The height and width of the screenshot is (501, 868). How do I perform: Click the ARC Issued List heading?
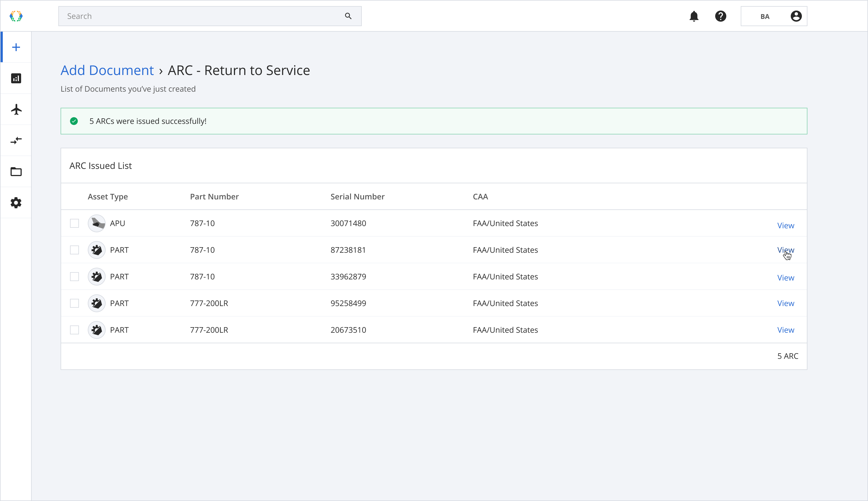point(101,166)
